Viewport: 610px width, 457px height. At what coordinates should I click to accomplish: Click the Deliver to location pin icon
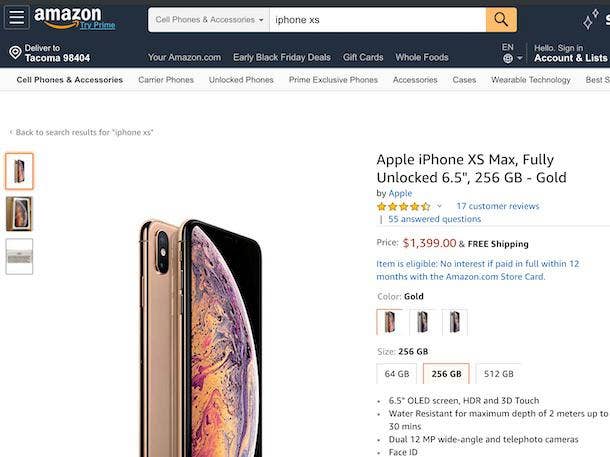(x=15, y=53)
